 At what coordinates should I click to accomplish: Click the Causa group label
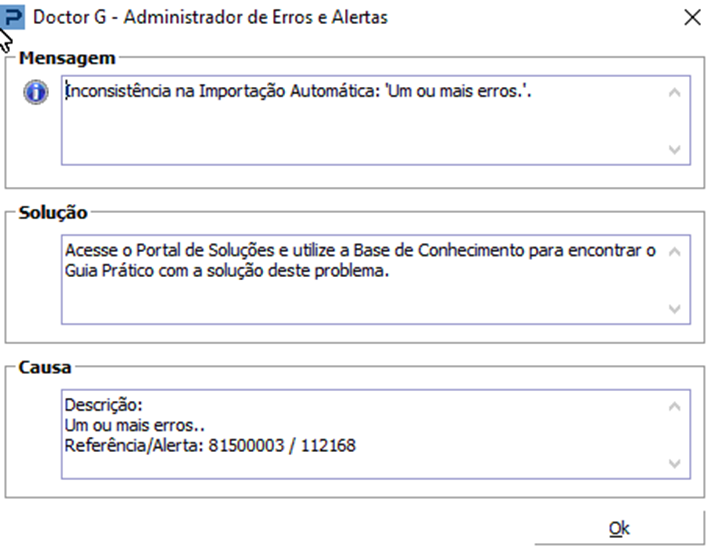click(45, 367)
